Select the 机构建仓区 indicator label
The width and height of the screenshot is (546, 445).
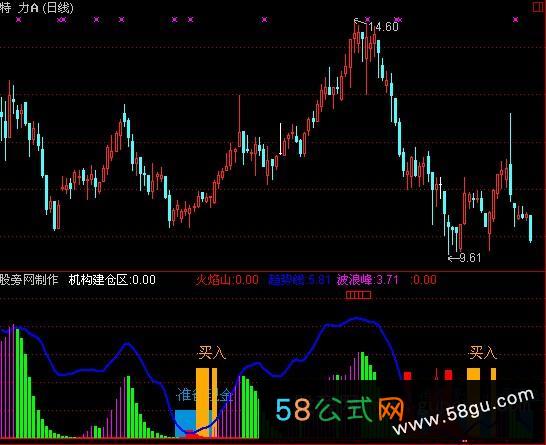pos(112,280)
